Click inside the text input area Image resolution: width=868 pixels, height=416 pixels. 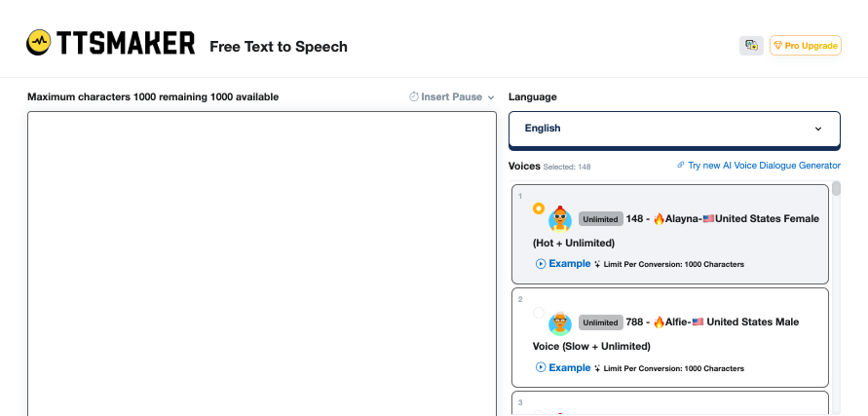point(262,264)
